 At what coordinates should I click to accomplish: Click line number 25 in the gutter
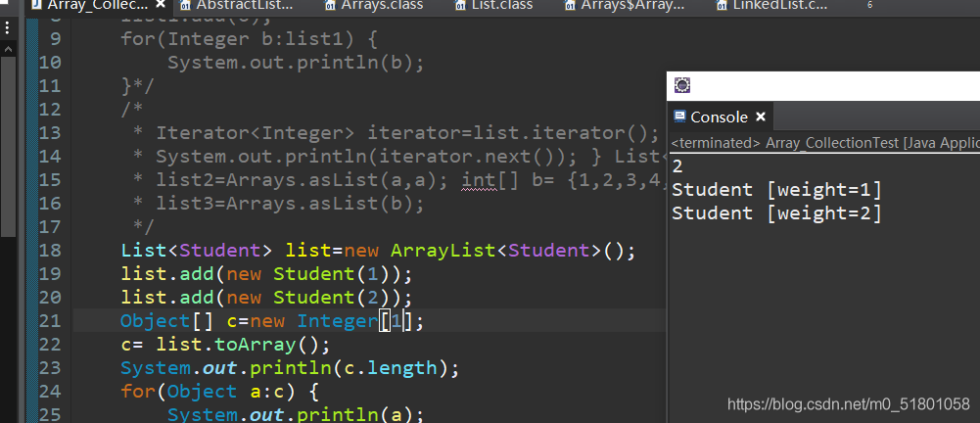[x=50, y=415]
